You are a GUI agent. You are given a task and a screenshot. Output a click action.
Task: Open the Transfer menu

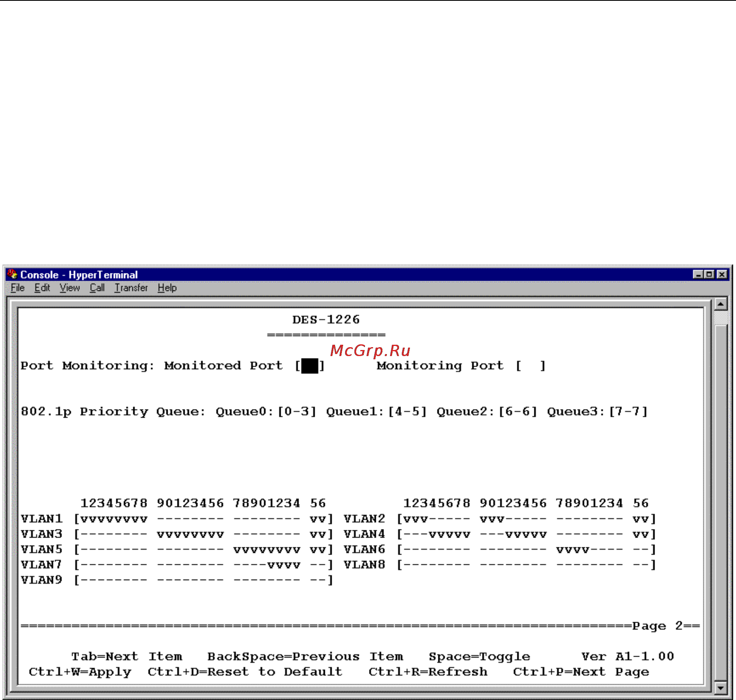[x=131, y=288]
